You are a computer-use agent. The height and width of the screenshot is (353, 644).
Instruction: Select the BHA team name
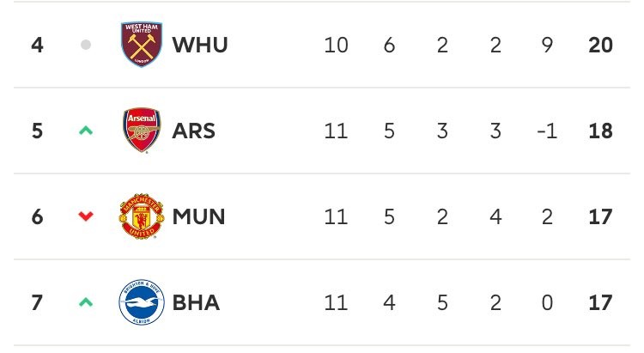[x=196, y=302]
